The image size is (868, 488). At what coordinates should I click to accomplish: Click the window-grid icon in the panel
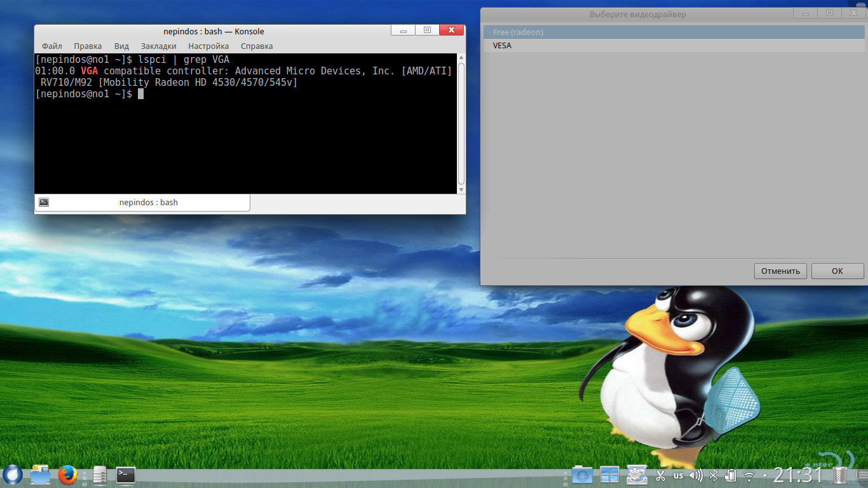point(609,475)
